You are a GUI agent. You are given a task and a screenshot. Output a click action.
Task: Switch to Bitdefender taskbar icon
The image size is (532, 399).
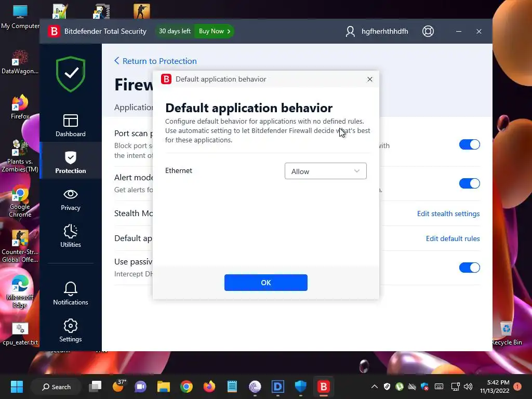coord(323,387)
